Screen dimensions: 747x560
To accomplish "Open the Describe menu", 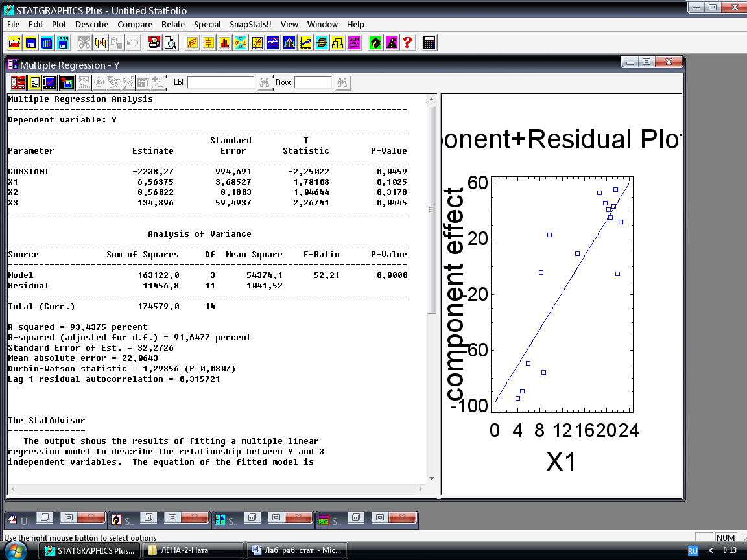I will click(91, 24).
